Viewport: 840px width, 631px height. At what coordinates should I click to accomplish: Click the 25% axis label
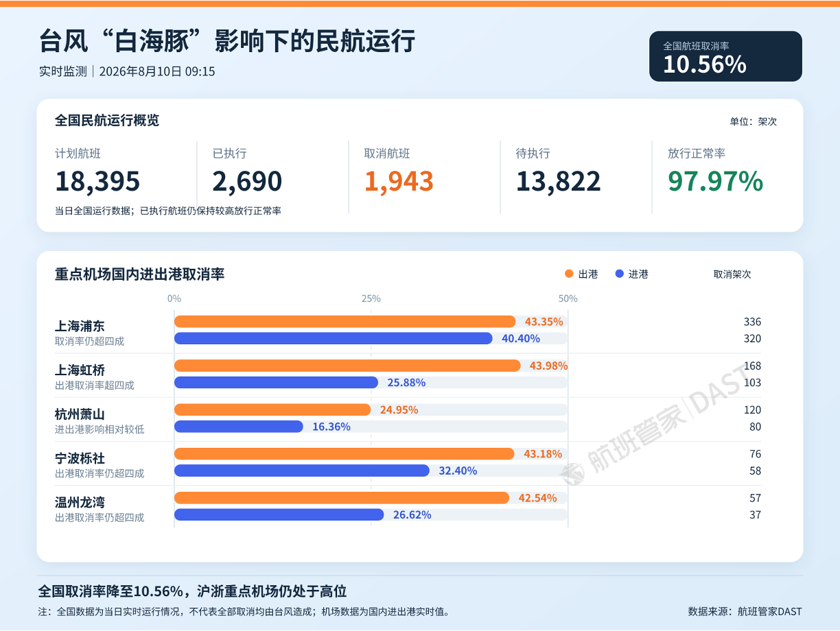click(x=371, y=298)
